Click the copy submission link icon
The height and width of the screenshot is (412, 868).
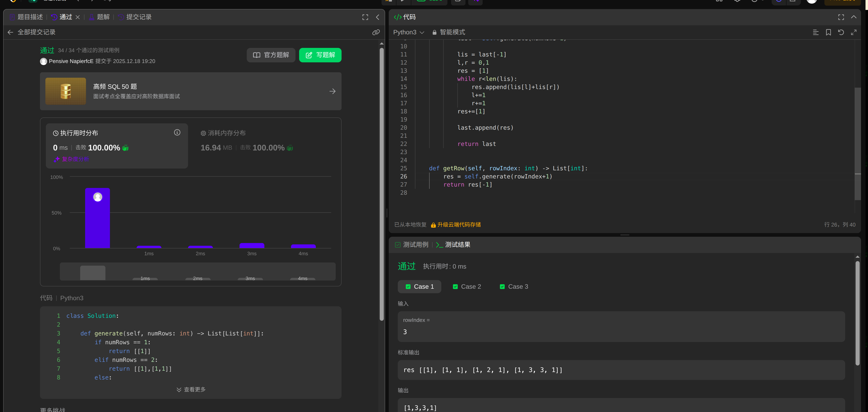[x=376, y=32]
